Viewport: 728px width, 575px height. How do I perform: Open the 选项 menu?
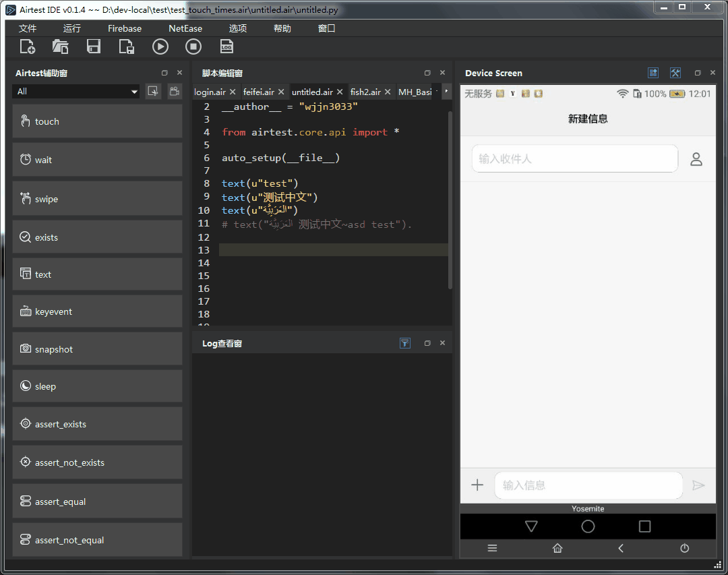click(x=238, y=28)
